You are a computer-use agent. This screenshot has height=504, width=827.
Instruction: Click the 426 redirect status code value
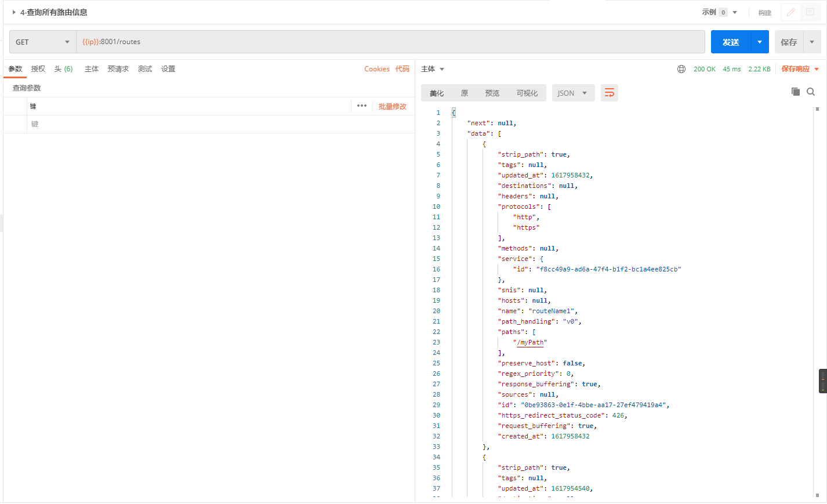(x=618, y=415)
